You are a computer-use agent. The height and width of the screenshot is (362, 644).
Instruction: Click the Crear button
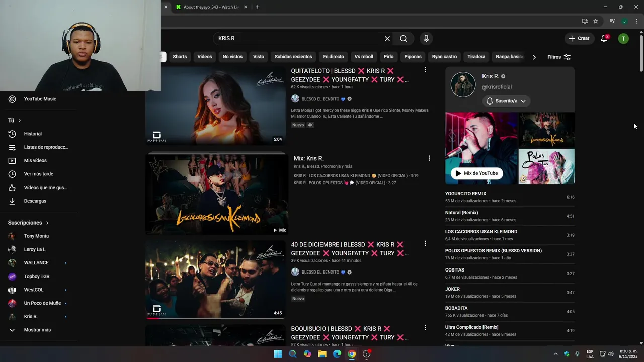[x=579, y=39]
